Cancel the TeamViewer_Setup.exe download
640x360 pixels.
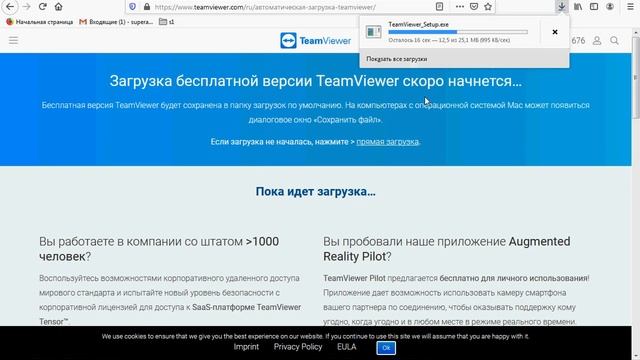click(x=555, y=32)
